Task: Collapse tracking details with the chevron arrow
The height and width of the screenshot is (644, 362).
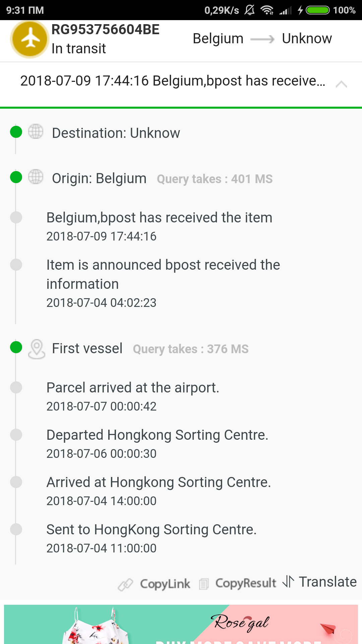Action: click(x=341, y=84)
